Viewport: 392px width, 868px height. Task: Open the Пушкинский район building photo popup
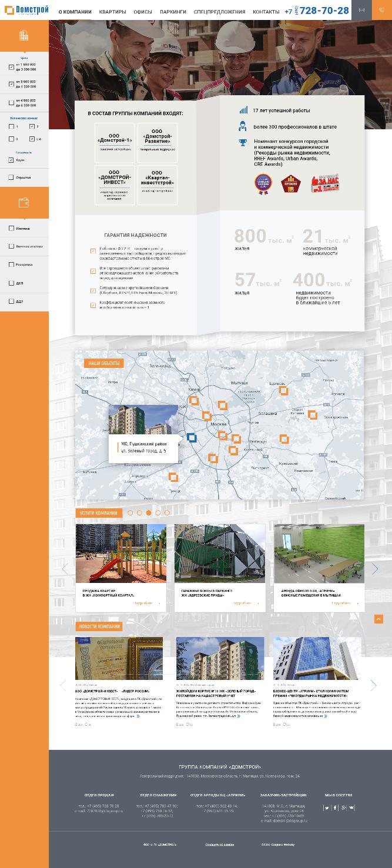pyautogui.click(x=143, y=420)
